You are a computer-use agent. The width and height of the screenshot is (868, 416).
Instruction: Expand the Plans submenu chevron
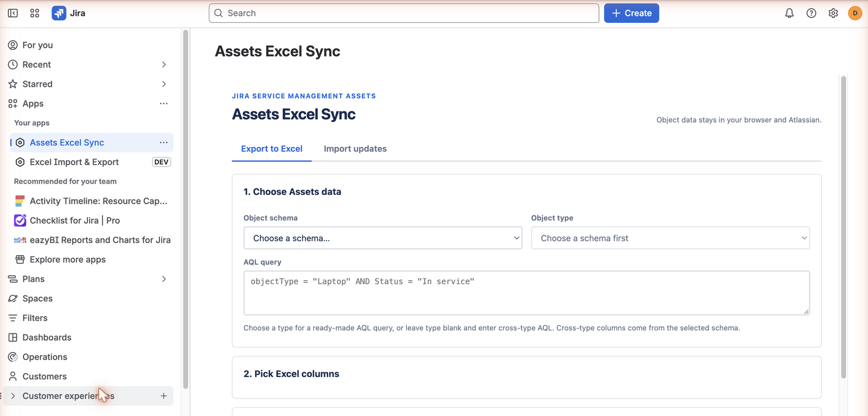click(x=164, y=279)
